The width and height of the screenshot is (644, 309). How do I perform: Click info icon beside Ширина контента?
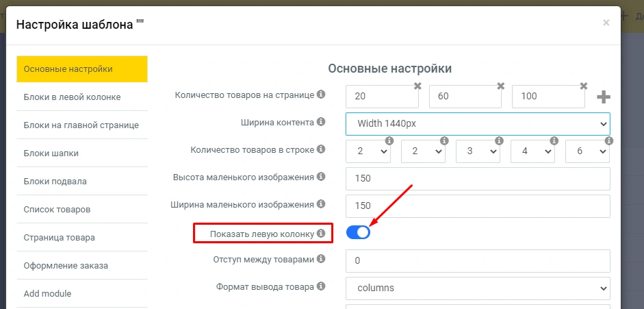click(x=321, y=122)
